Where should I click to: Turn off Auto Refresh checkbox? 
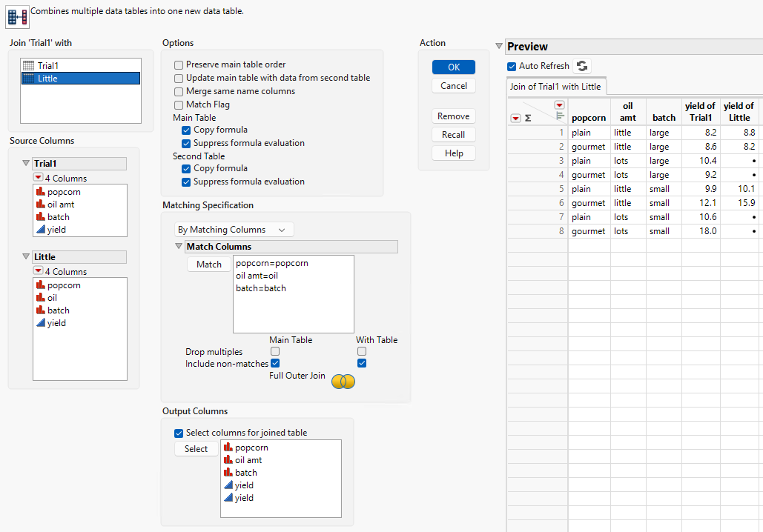(512, 66)
